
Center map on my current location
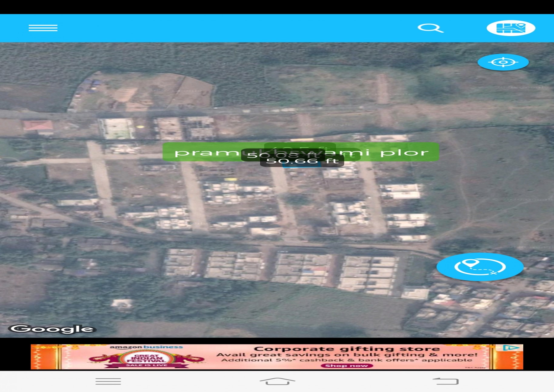point(503,62)
